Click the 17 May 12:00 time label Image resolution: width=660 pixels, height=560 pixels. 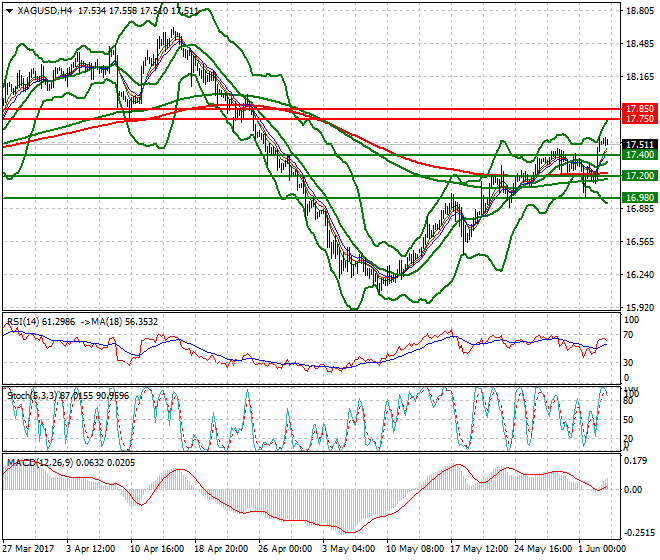coord(479,549)
